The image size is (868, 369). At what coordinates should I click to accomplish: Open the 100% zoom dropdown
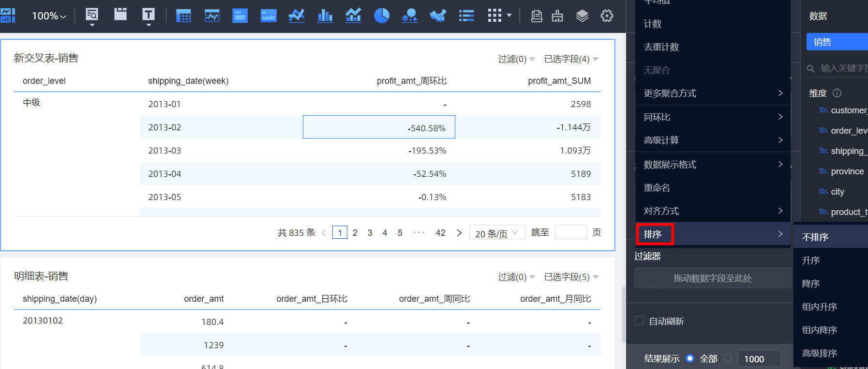pos(49,16)
